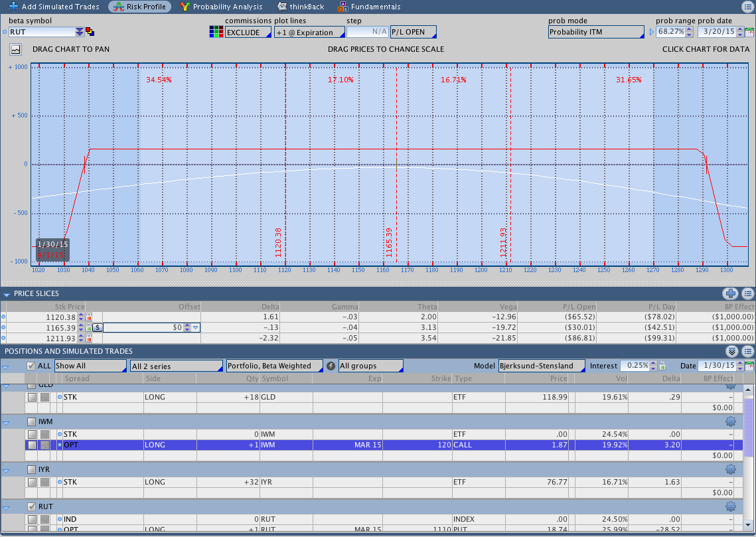Collapse the IWM group
This screenshot has height=537, width=756.
pyautogui.click(x=6, y=423)
